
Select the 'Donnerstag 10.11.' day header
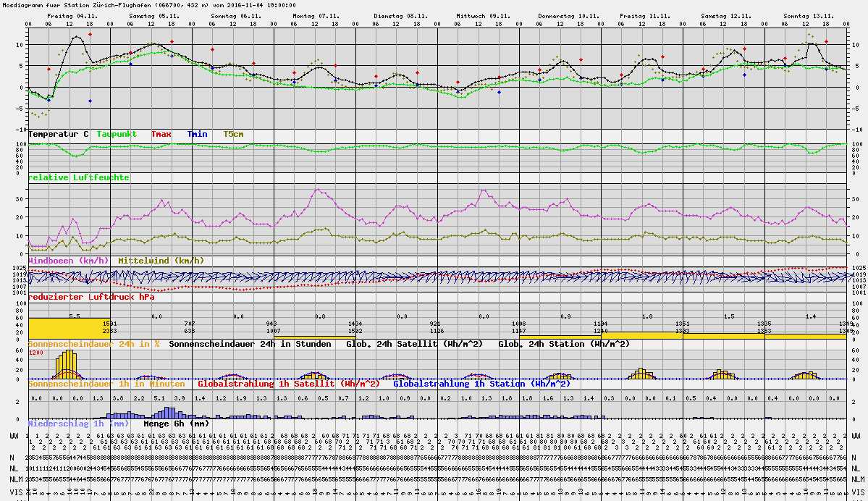(568, 16)
